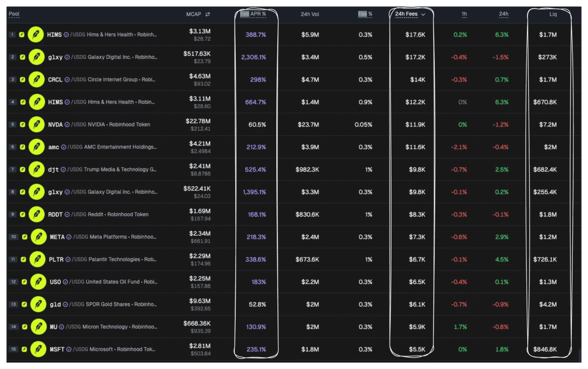Click the verified check icon next to NVDA
The width and height of the screenshot is (588, 369).
tap(67, 125)
